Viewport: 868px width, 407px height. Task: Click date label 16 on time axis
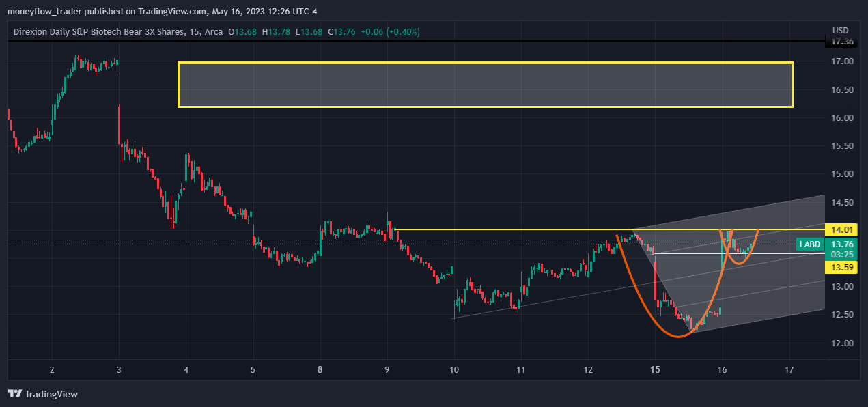click(723, 369)
